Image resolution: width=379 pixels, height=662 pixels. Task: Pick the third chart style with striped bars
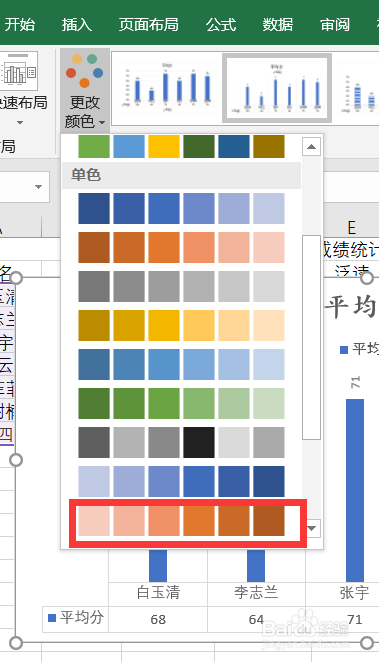click(x=358, y=88)
